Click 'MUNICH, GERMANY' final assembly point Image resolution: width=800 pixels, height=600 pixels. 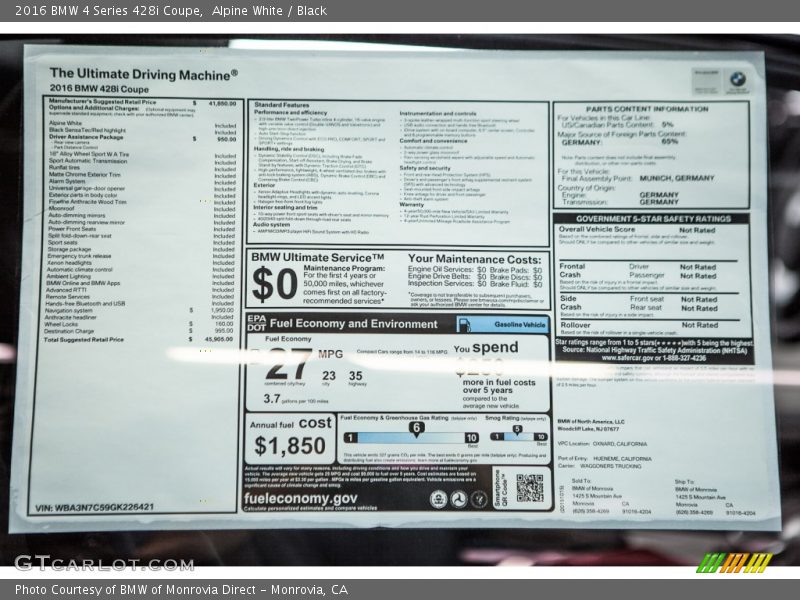click(x=677, y=178)
